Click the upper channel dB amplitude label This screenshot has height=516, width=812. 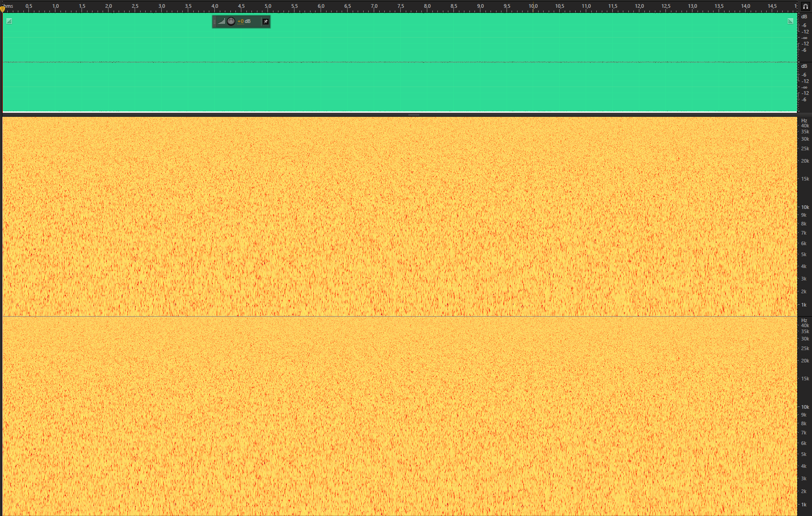(804, 17)
